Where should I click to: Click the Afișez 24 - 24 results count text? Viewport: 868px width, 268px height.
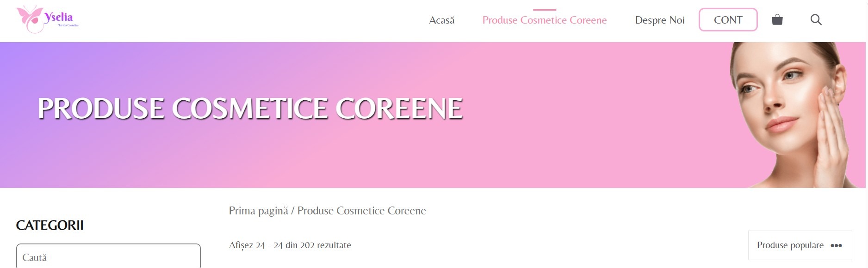point(290,245)
